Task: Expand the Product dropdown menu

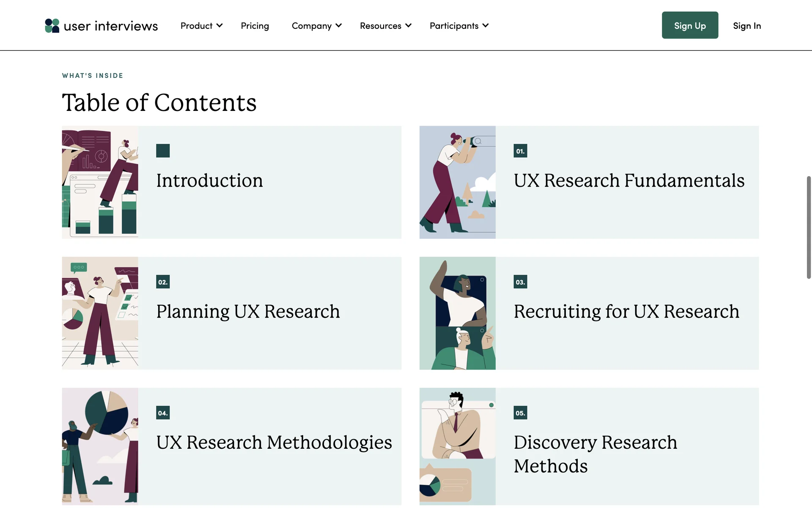Action: pos(201,26)
